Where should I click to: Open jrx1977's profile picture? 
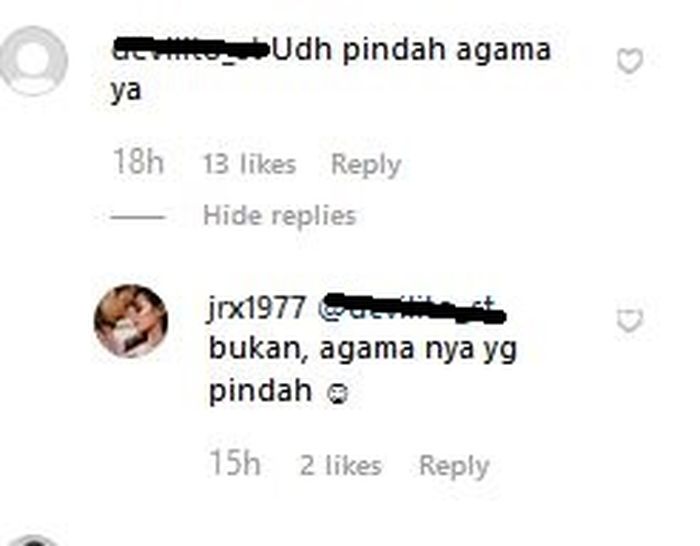[131, 321]
